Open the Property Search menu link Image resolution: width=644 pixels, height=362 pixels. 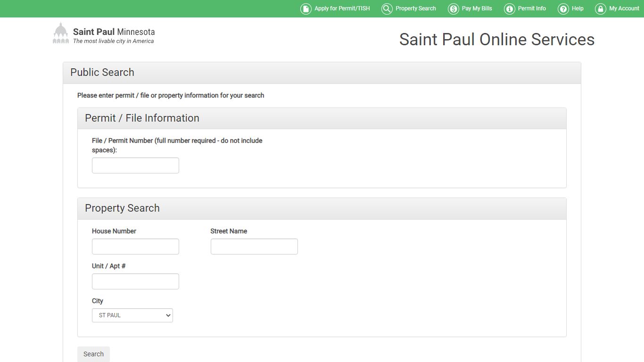416,8
